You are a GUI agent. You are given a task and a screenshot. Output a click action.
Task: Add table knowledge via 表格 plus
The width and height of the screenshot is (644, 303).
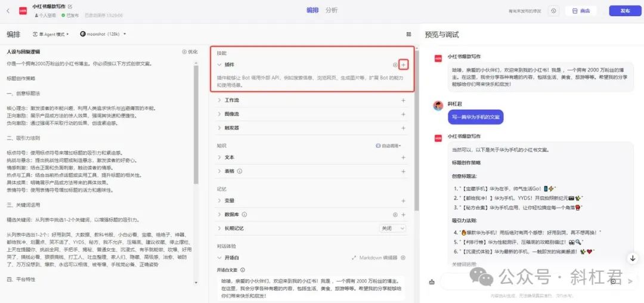[403, 171]
